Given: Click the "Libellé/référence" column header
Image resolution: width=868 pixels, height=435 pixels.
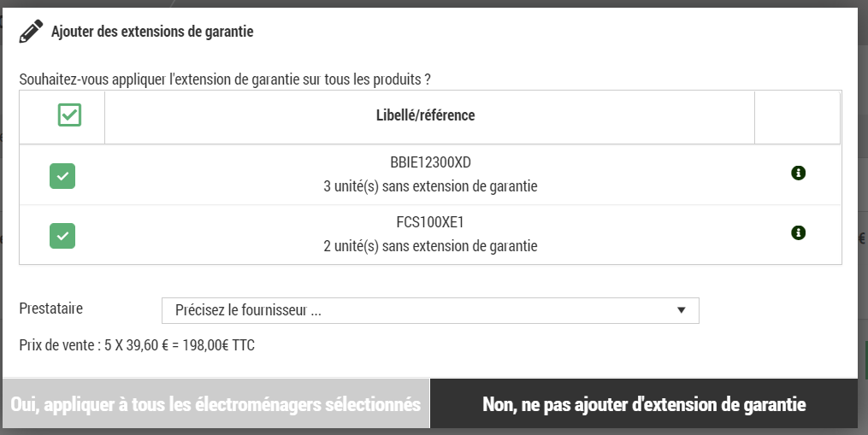Looking at the screenshot, I should (425, 115).
